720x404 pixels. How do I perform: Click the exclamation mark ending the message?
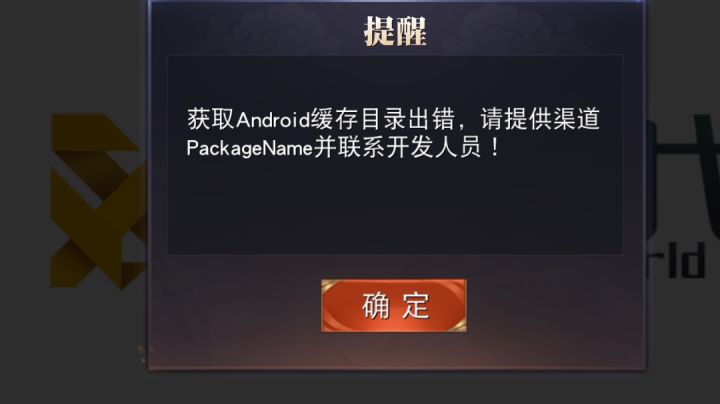(x=495, y=148)
